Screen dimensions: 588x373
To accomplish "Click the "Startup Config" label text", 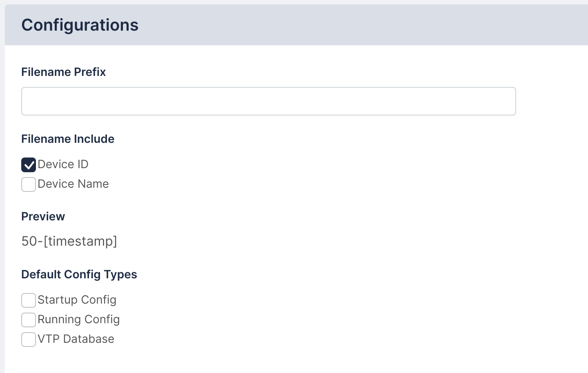I will click(x=77, y=300).
